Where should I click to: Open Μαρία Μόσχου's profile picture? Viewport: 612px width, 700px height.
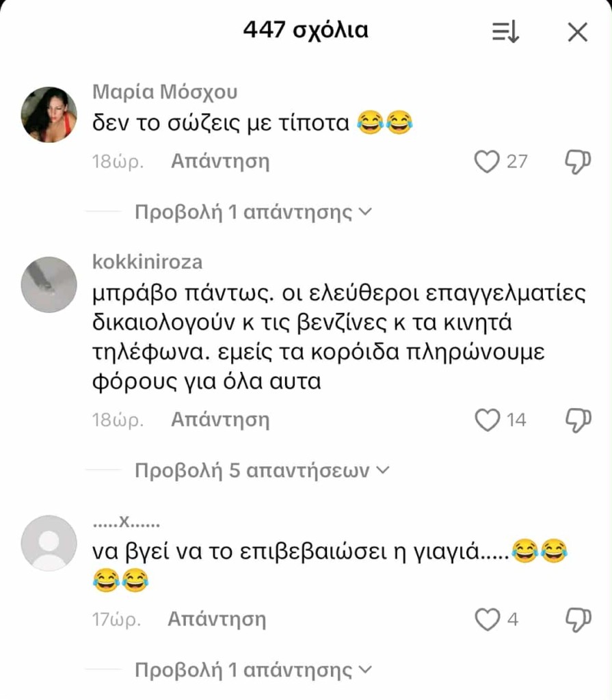click(49, 115)
